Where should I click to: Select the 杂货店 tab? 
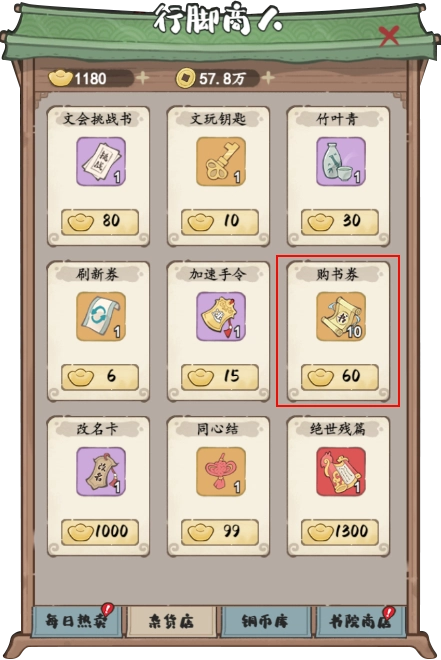pyautogui.click(x=171, y=621)
